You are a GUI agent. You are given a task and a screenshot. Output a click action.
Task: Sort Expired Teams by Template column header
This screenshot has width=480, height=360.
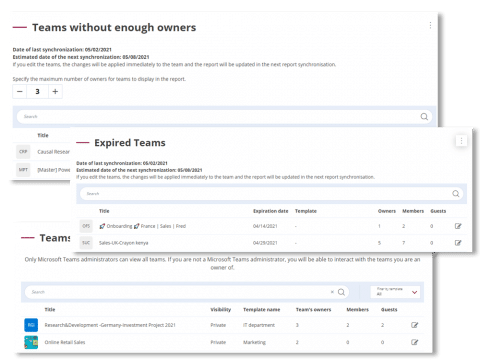point(306,211)
